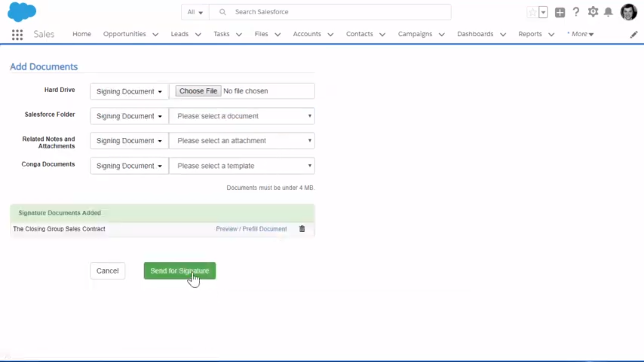Screen dimensions: 644x362
Task: Expand the Opportunities tab chevron
Action: [155, 35]
